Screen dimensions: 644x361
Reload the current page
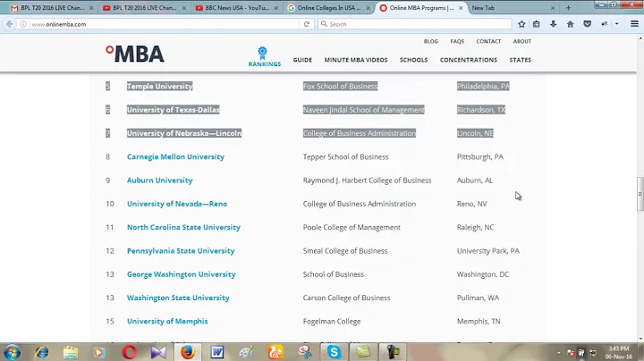[x=307, y=24]
